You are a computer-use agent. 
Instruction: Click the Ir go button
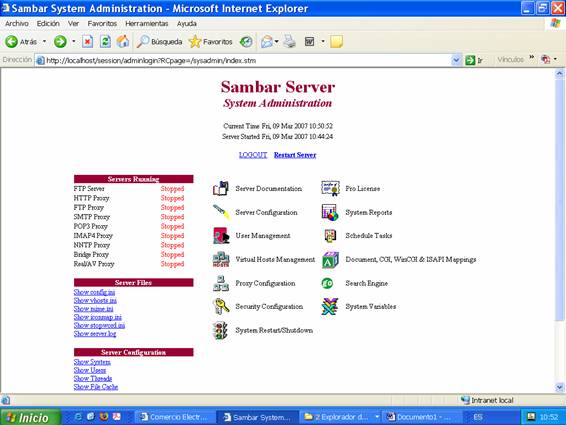(474, 60)
